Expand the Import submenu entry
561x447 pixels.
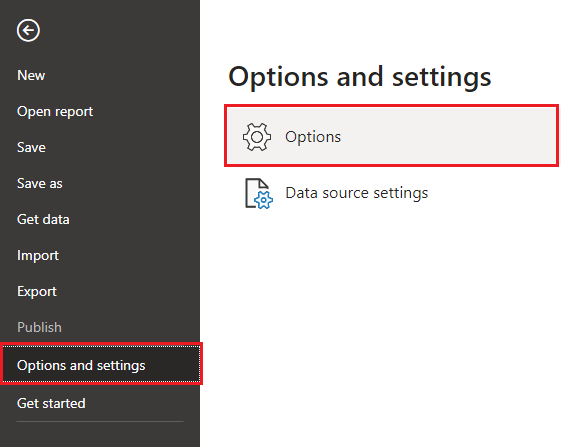[38, 256]
